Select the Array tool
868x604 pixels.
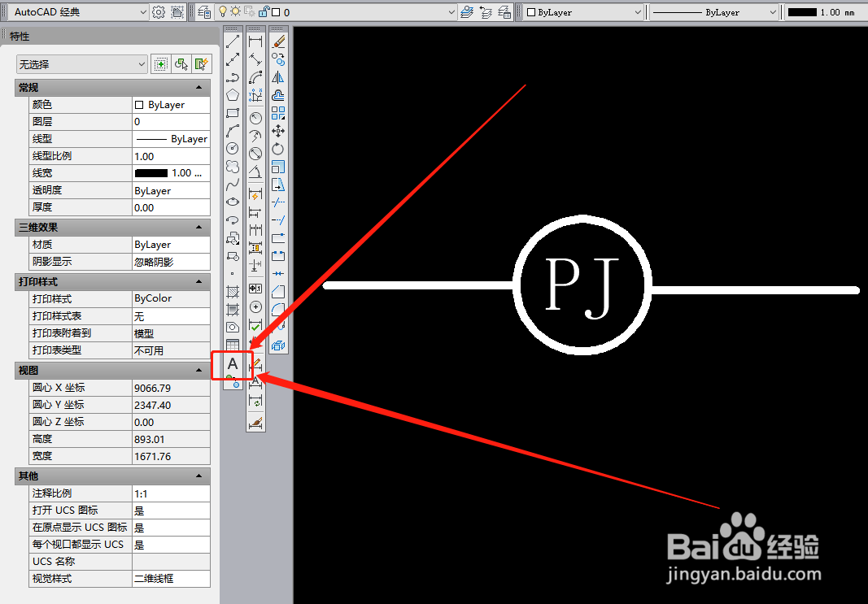pos(278,113)
